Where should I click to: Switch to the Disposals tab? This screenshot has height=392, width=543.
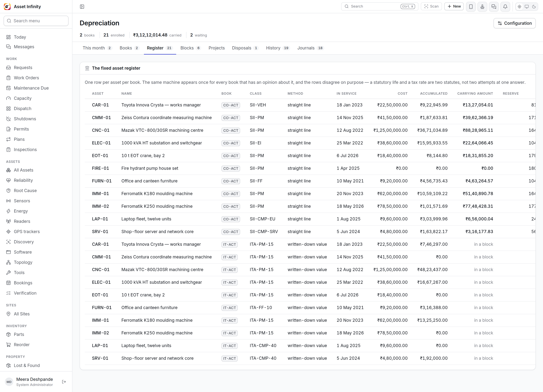coord(245,48)
